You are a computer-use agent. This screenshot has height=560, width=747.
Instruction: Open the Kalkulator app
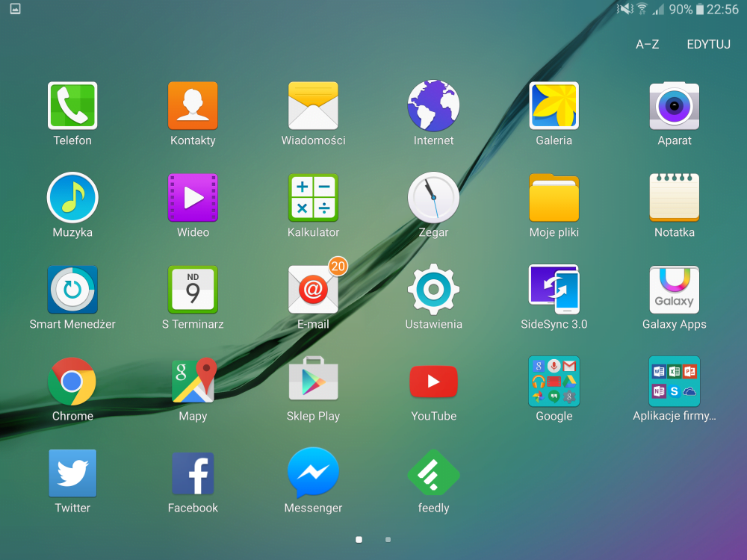click(x=313, y=198)
